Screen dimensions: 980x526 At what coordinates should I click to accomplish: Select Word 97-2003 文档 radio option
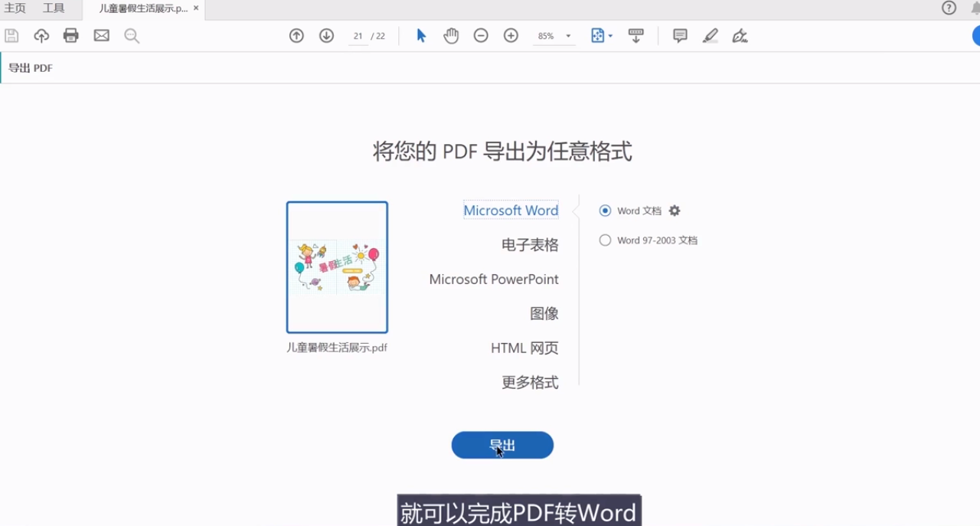[x=606, y=240]
